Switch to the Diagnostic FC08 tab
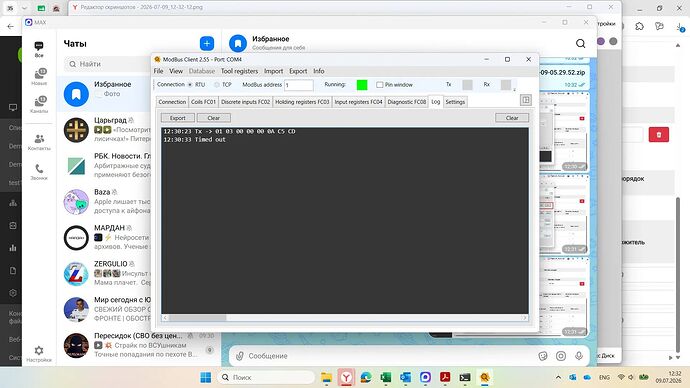This screenshot has height=388, width=690. (407, 102)
